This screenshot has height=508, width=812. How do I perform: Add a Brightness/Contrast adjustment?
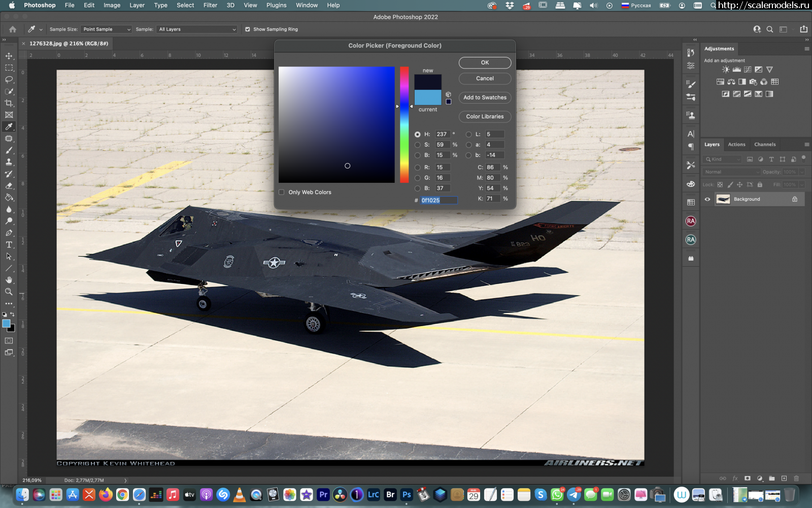[x=726, y=70]
